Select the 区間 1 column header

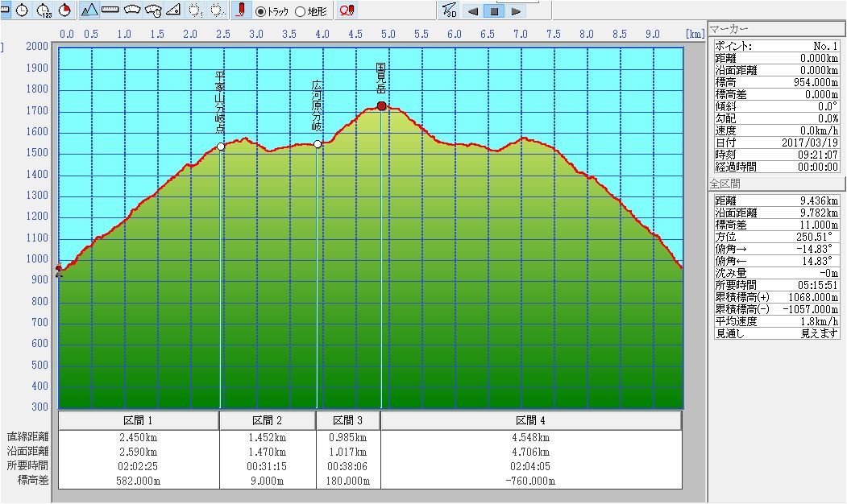pyautogui.click(x=139, y=420)
